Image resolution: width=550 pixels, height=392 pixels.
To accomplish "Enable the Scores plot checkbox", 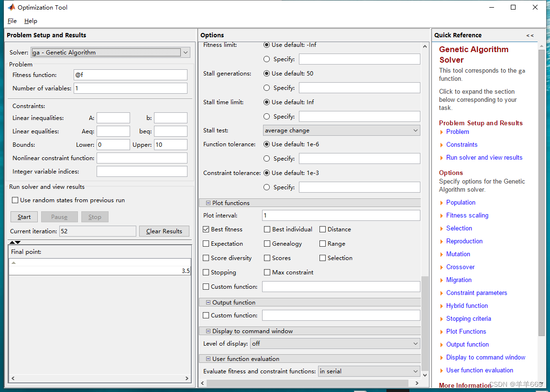I will 267,258.
